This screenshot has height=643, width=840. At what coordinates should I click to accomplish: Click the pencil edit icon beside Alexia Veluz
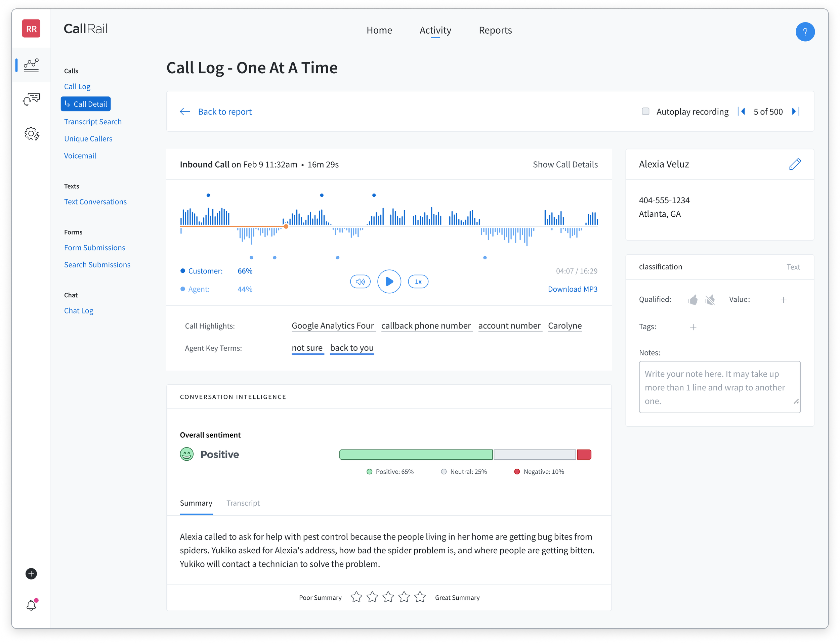794,164
